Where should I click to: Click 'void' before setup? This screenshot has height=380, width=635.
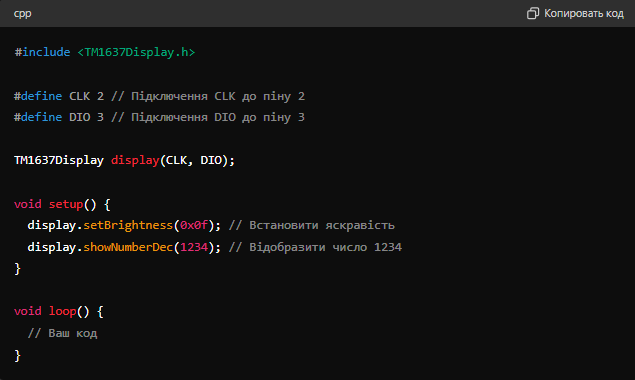tap(28, 204)
